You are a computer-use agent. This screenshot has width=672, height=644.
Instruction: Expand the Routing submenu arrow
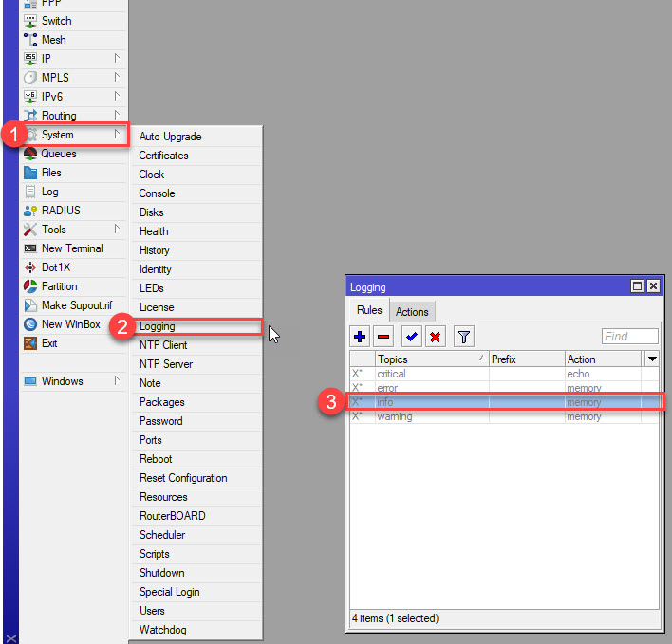coord(117,115)
